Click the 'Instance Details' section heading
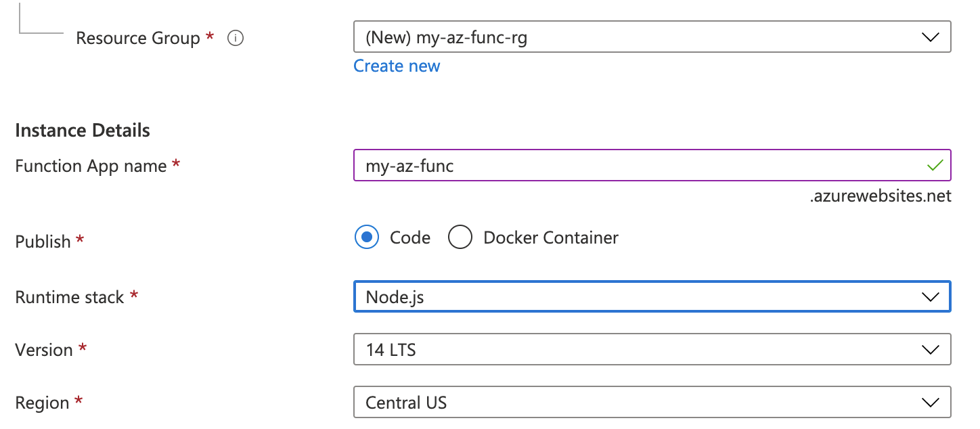 [83, 130]
